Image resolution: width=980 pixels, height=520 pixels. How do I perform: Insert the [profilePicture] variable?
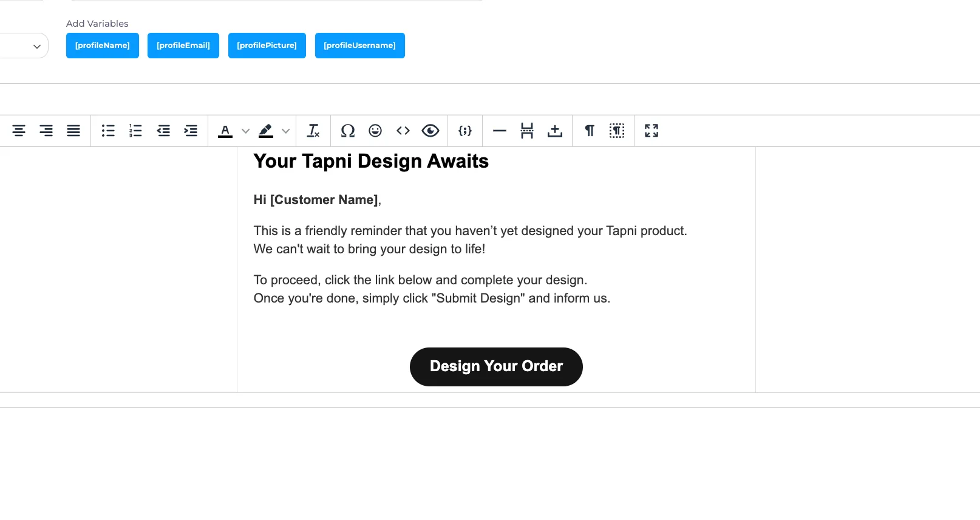267,46
